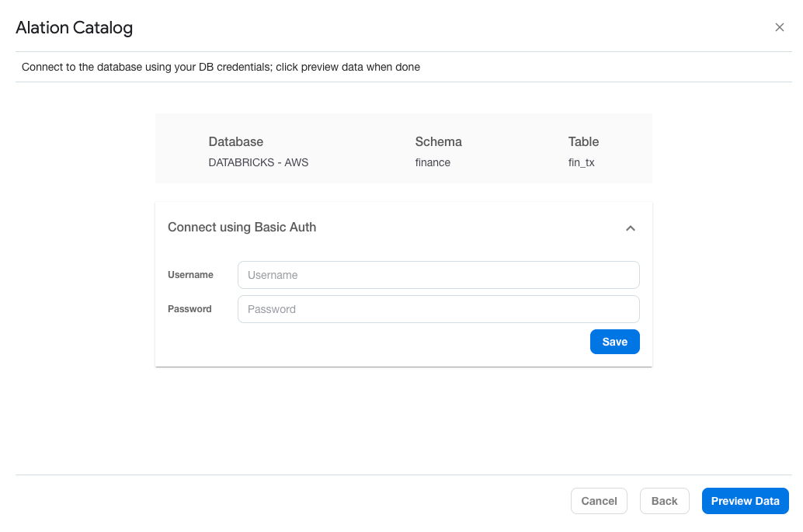Screen dimensions: 803x532
Task: Close the Alation Catalog dialog
Action: click(779, 27)
